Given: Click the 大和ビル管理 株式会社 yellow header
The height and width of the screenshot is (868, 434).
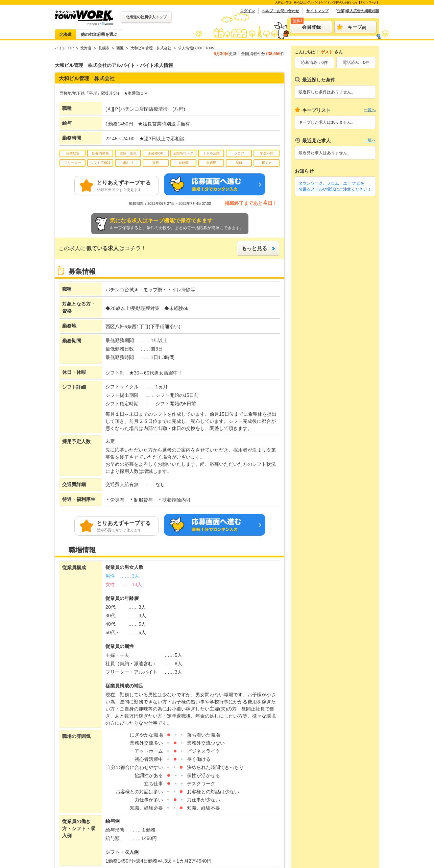Looking at the screenshot, I should 170,78.
